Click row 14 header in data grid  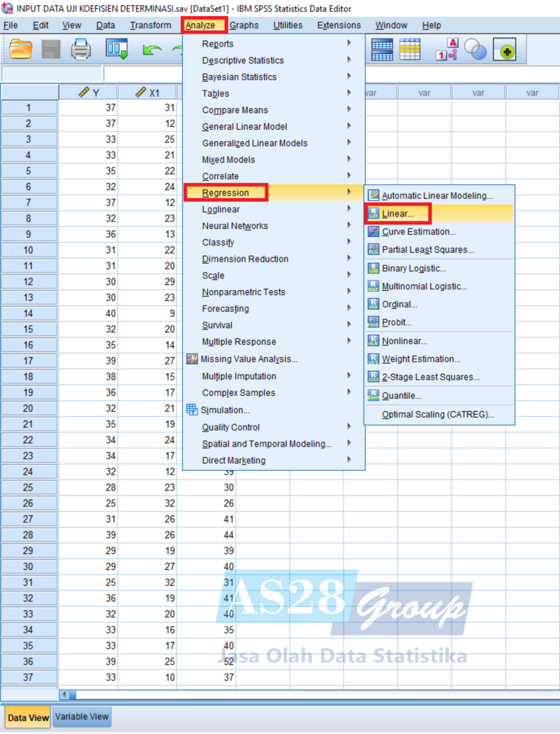coord(28,313)
